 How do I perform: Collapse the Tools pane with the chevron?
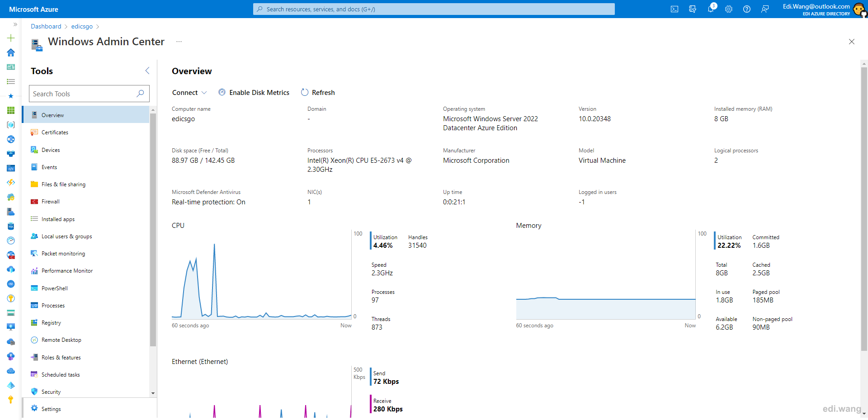(147, 71)
